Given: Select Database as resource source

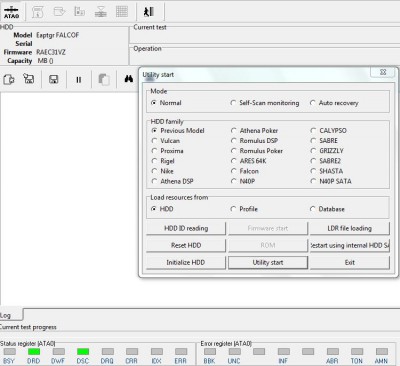Looking at the screenshot, I should coord(327,209).
